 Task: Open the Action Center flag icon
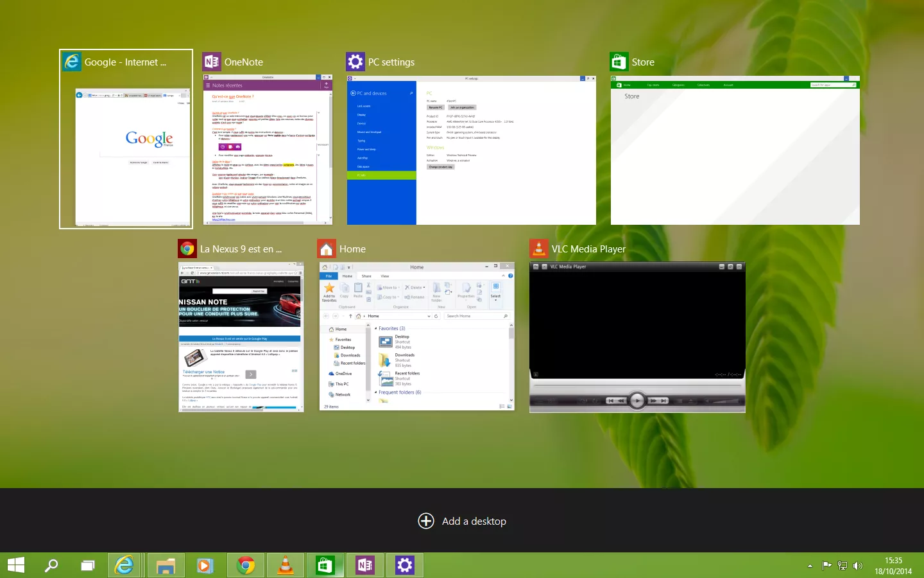[826, 566]
